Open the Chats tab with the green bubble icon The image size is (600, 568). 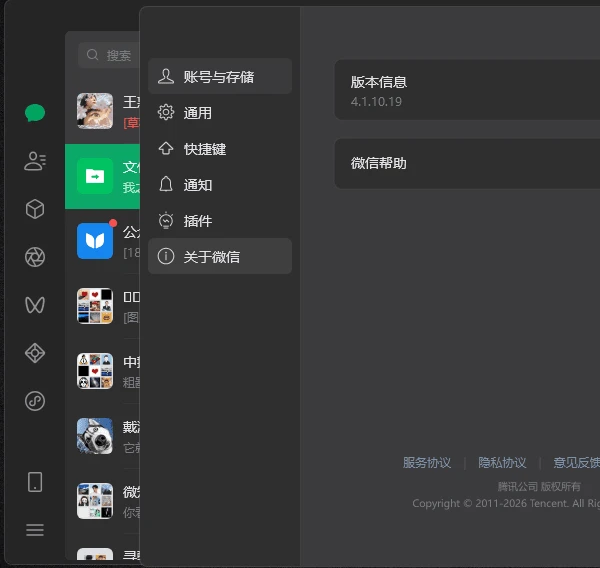[x=35, y=113]
